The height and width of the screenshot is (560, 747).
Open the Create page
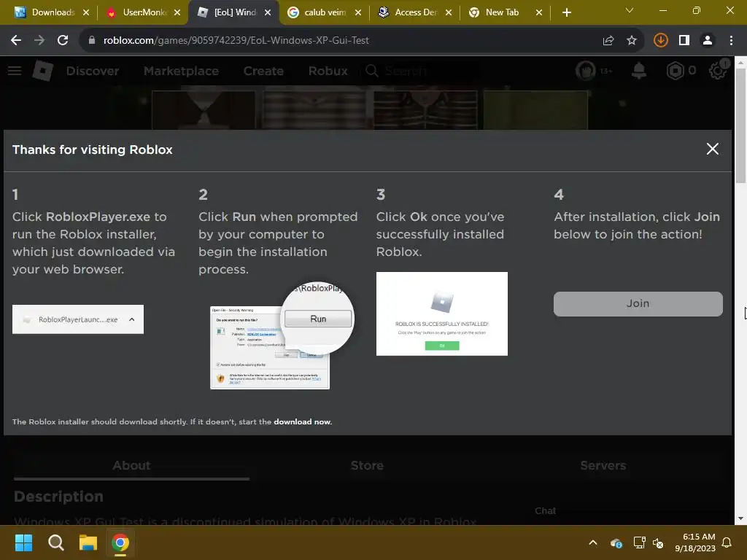(x=263, y=71)
